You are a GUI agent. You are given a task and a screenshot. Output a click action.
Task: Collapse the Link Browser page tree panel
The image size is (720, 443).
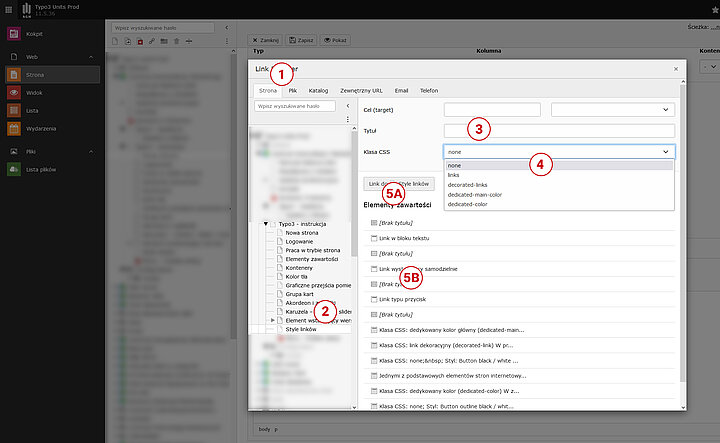pyautogui.click(x=348, y=106)
